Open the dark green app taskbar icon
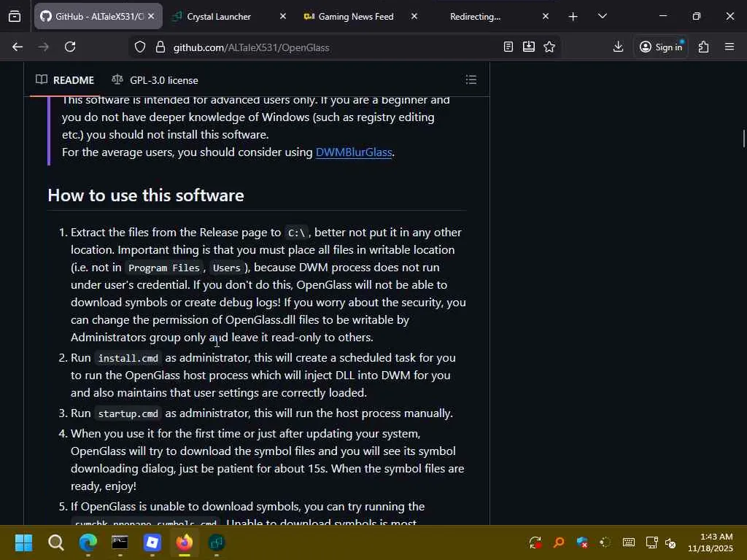Viewport: 747px width, 560px height. click(216, 542)
